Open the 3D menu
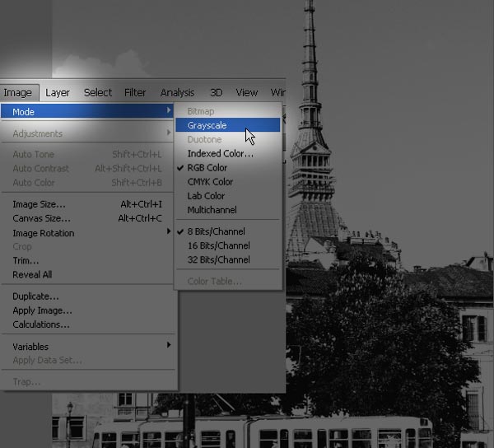The width and height of the screenshot is (494, 448). (x=216, y=92)
